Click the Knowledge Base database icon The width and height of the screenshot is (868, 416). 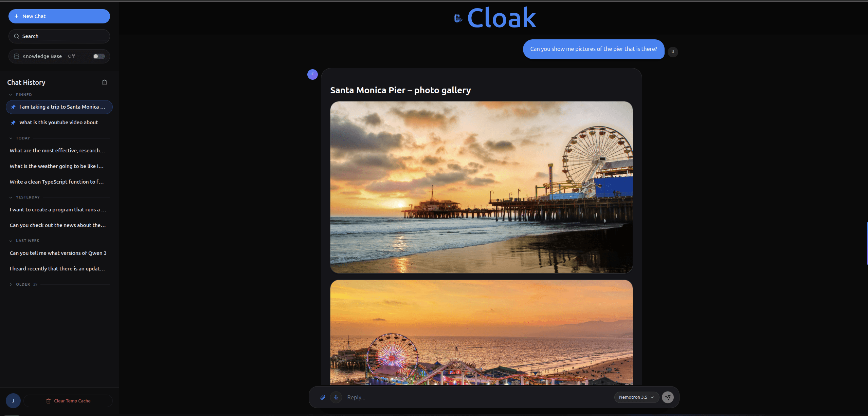[16, 56]
